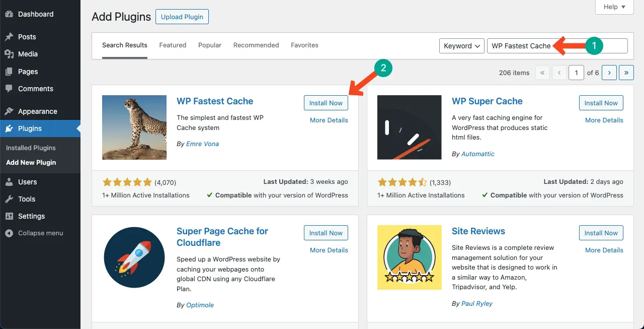644x329 pixels.
Task: Click the WP Super Cache star rating
Action: point(402,182)
